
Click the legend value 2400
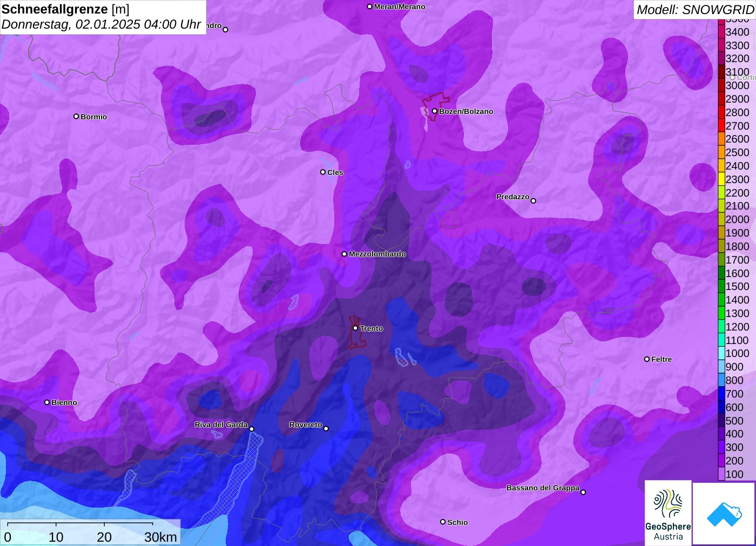pos(738,166)
